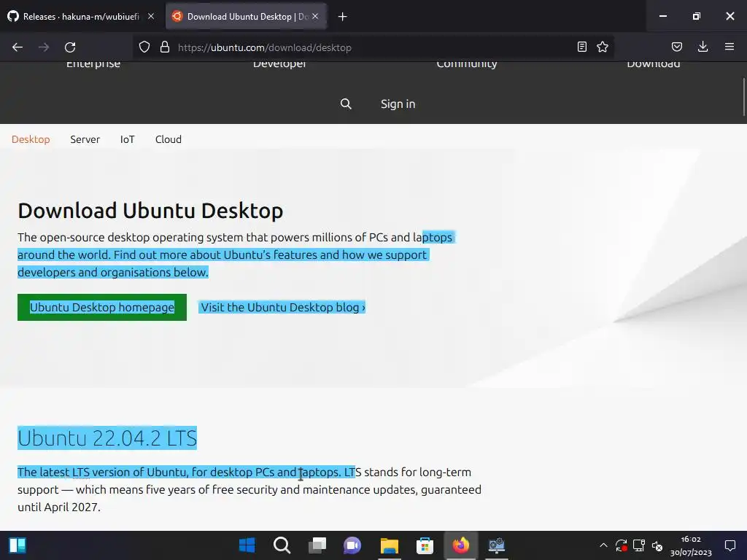Click the sync update tray icon
747x560 pixels.
[622, 545]
